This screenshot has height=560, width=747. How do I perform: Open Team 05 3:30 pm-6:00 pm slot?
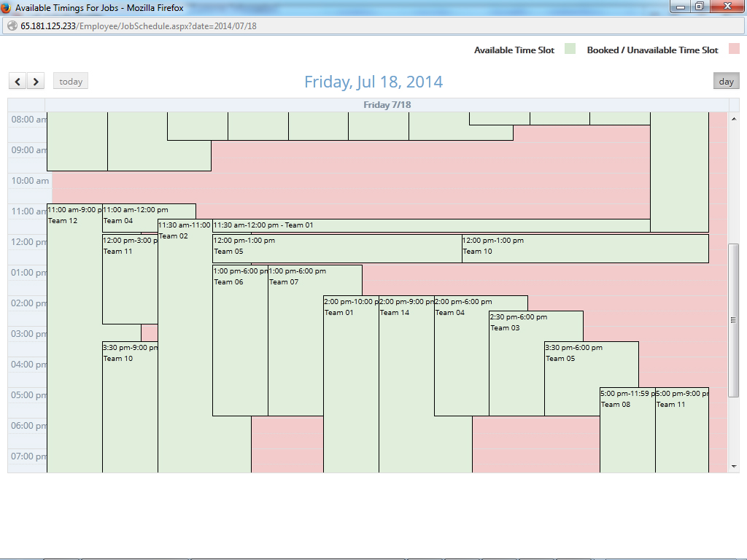[572, 378]
